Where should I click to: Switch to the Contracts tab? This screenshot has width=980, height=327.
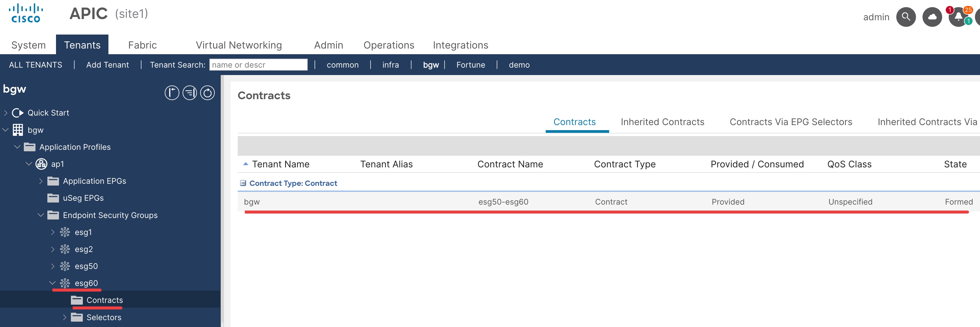(x=575, y=122)
